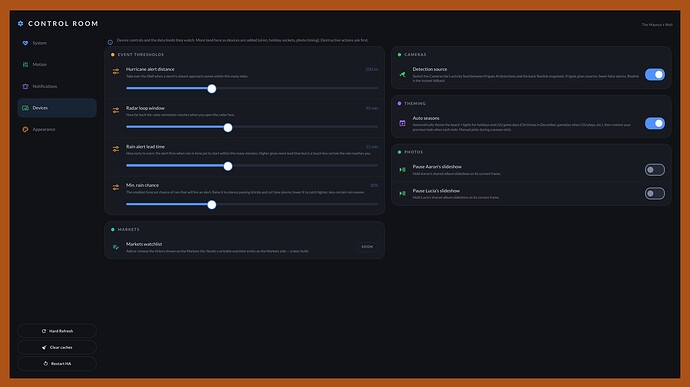The image size is (690, 387).
Task: Disable the Detection source toggle
Action: click(x=655, y=74)
